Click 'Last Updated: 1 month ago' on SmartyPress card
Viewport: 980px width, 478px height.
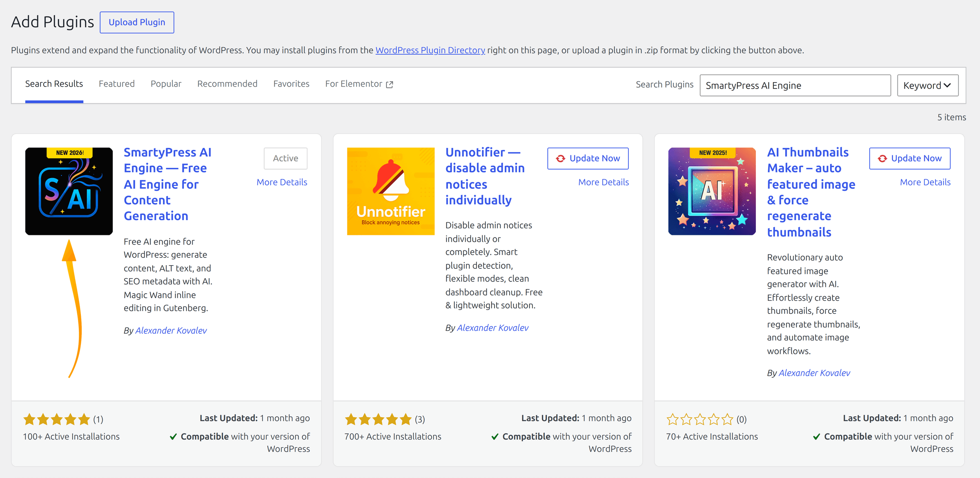254,418
